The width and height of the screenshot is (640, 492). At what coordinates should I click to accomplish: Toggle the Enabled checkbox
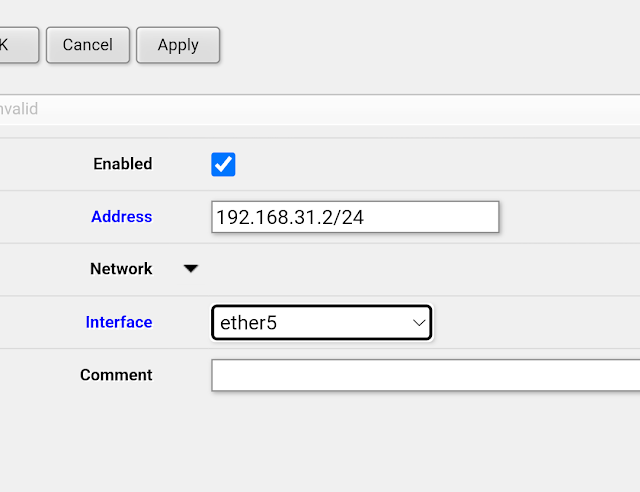tap(223, 164)
